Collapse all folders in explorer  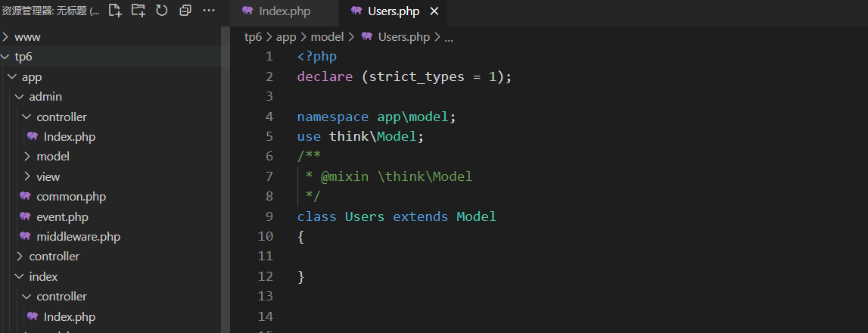185,10
